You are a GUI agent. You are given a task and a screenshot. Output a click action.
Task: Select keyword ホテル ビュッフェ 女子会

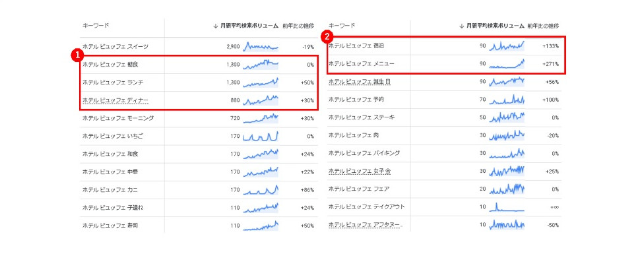click(360, 171)
